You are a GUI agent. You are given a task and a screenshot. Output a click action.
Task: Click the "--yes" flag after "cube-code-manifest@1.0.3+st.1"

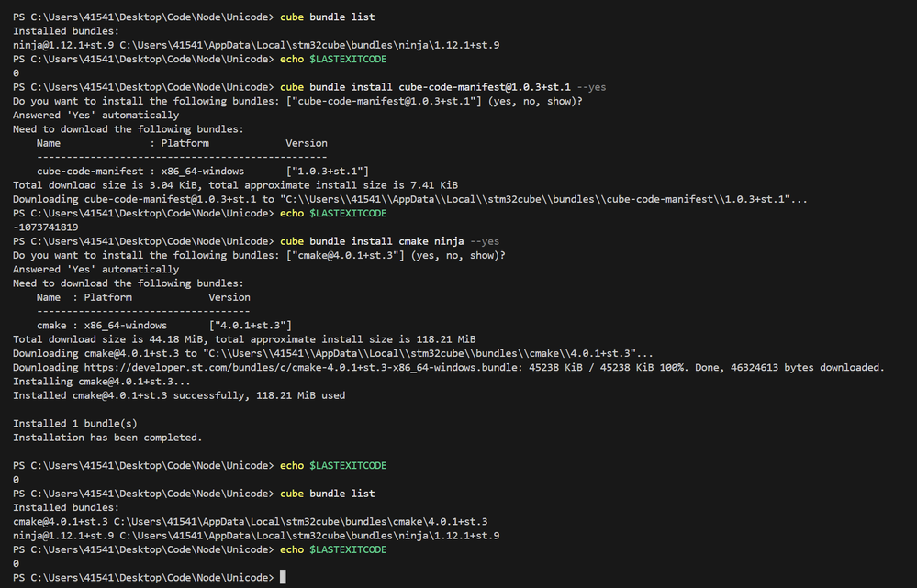592,87
